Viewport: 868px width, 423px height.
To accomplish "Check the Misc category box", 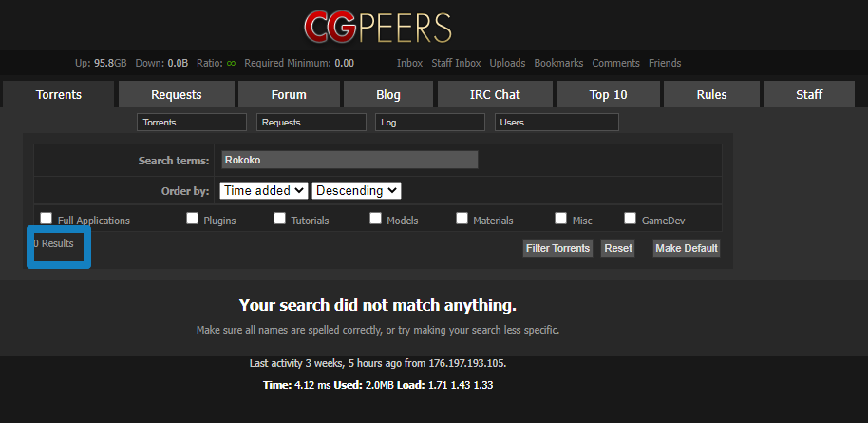I will tap(560, 218).
